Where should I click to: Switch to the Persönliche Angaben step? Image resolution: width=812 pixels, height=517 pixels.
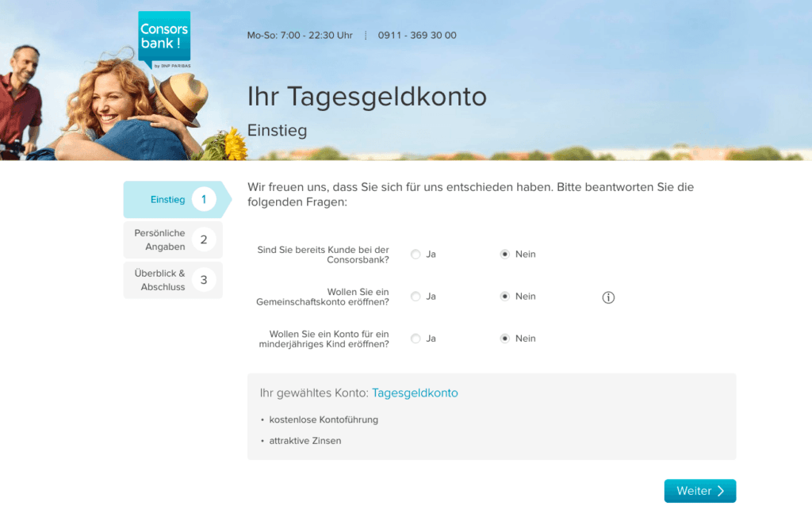160,239
